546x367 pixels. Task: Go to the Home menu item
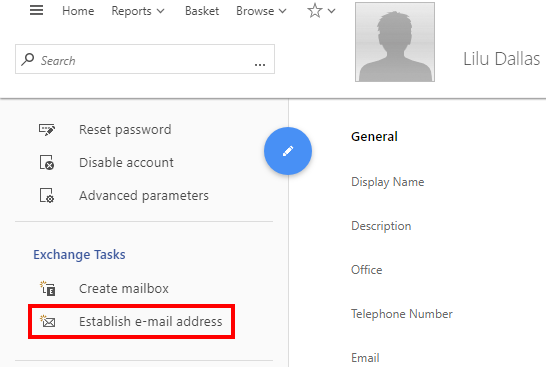(78, 11)
